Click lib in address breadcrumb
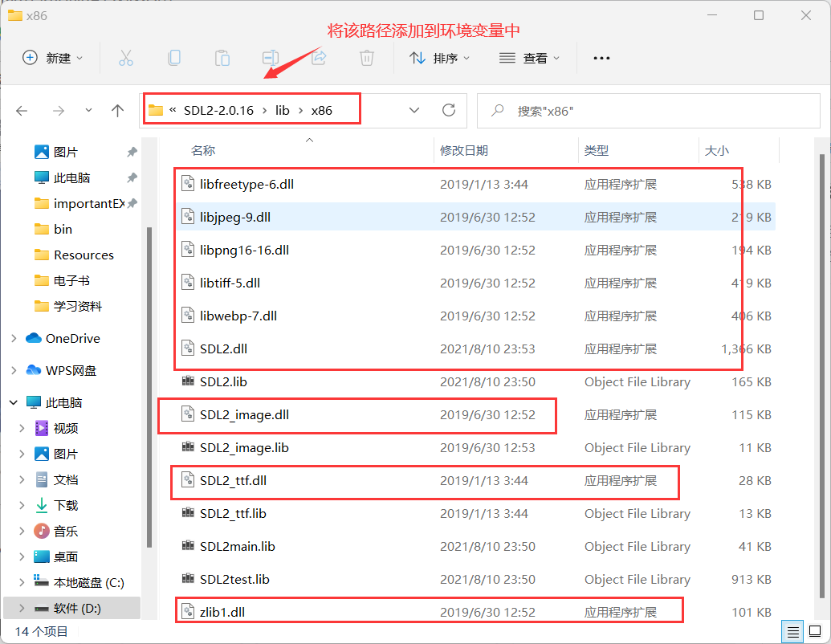Viewport: 831px width, 644px height. tap(282, 110)
